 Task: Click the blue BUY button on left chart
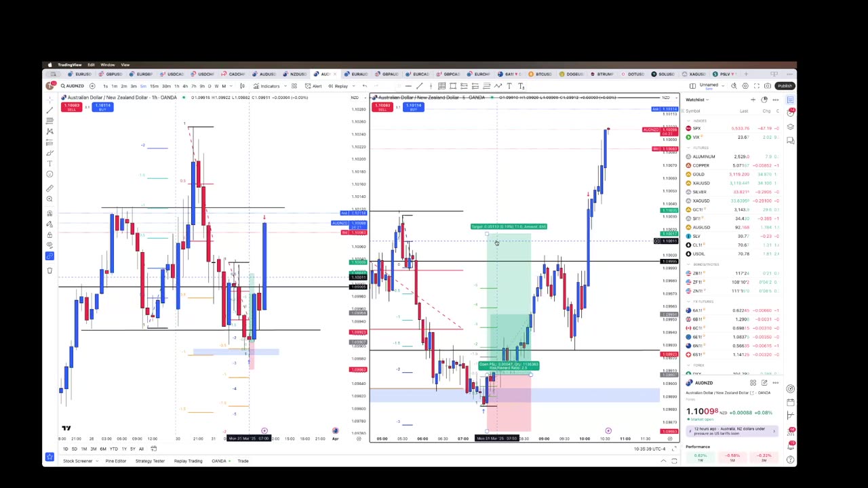(102, 107)
